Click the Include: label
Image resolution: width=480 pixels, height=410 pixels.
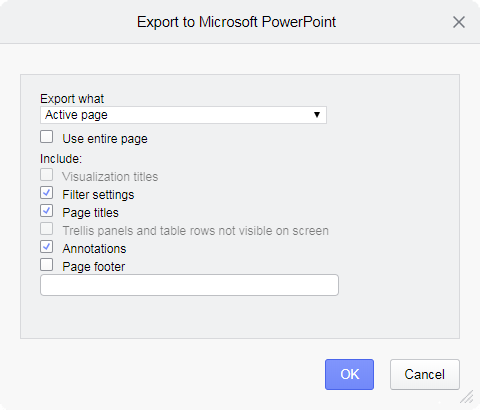[61, 159]
